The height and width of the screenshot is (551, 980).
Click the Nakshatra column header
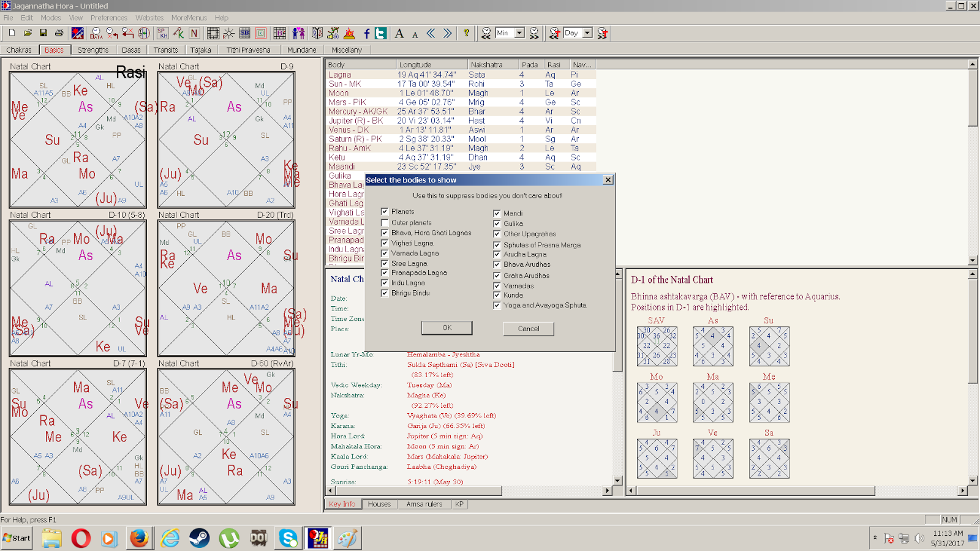coord(493,65)
